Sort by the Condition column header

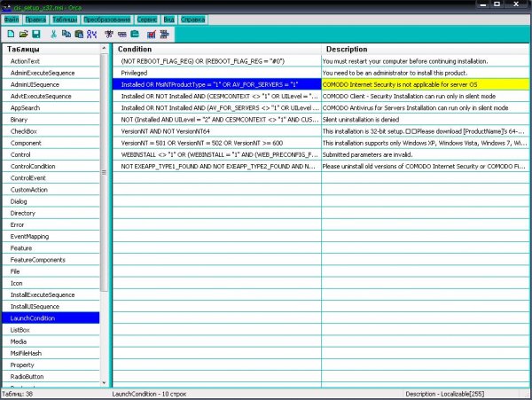click(x=216, y=49)
